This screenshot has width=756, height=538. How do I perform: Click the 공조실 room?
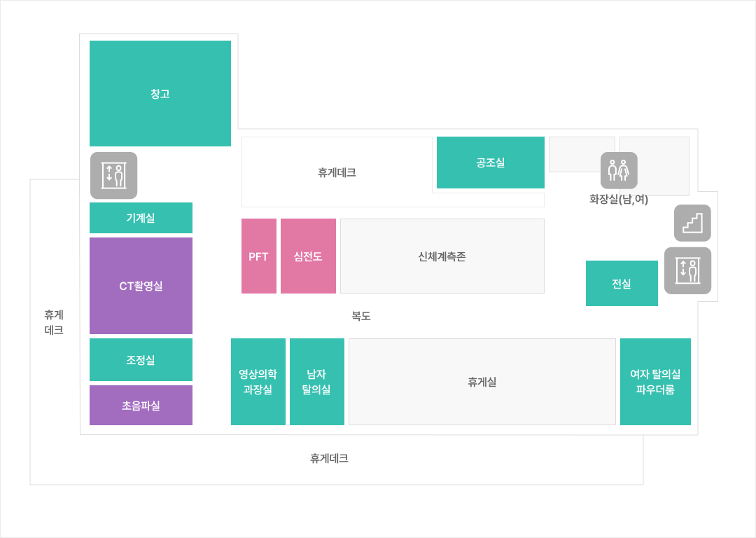491,163
